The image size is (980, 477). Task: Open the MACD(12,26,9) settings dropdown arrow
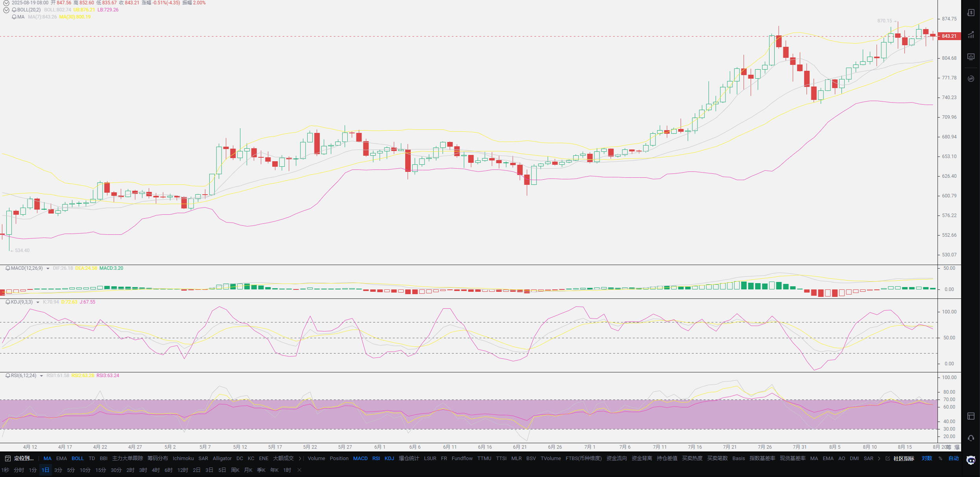pos(48,269)
